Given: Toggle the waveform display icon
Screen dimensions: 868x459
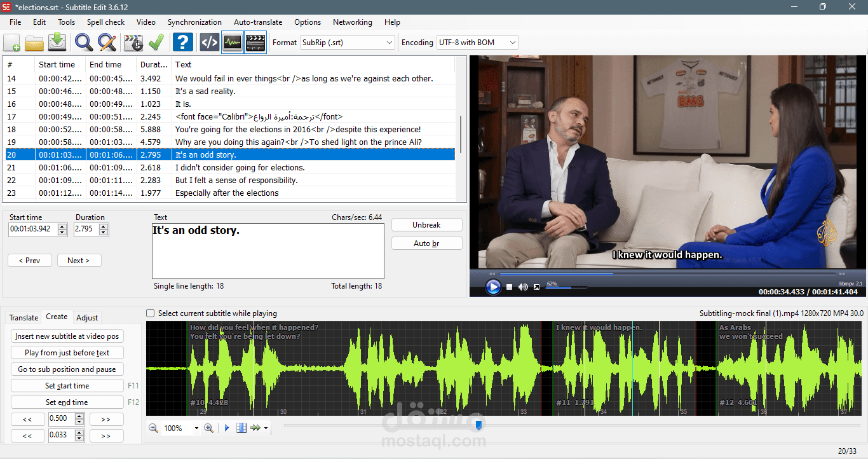Looking at the screenshot, I should click(233, 43).
